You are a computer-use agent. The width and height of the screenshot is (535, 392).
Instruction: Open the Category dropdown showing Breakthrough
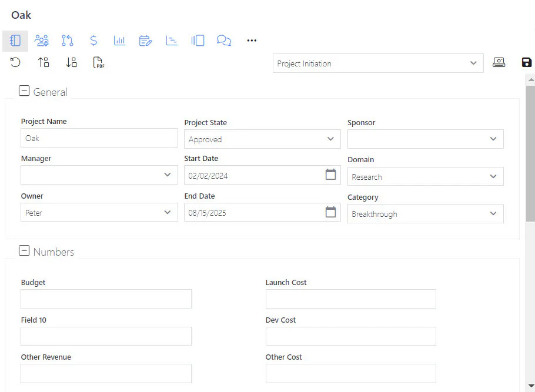pos(426,213)
